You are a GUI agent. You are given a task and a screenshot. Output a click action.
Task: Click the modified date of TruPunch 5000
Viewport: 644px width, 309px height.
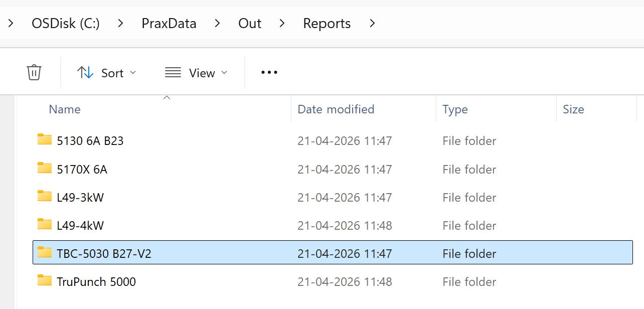(x=345, y=282)
